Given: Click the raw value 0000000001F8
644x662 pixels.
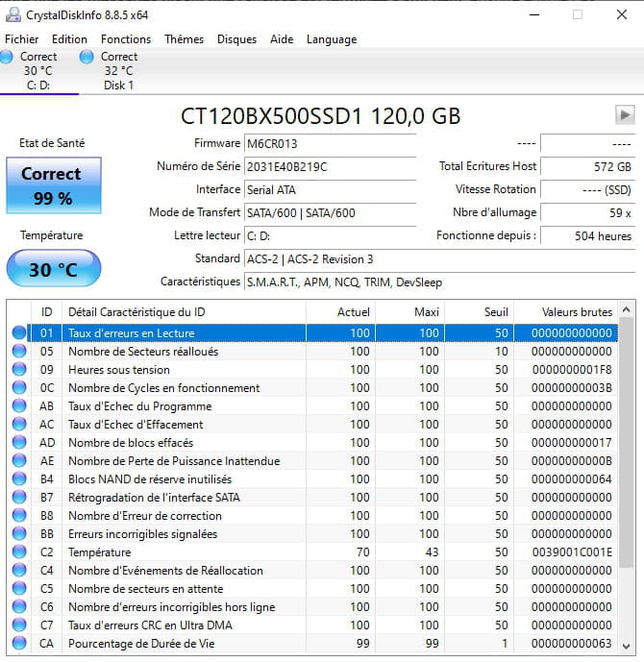Looking at the screenshot, I should (572, 370).
